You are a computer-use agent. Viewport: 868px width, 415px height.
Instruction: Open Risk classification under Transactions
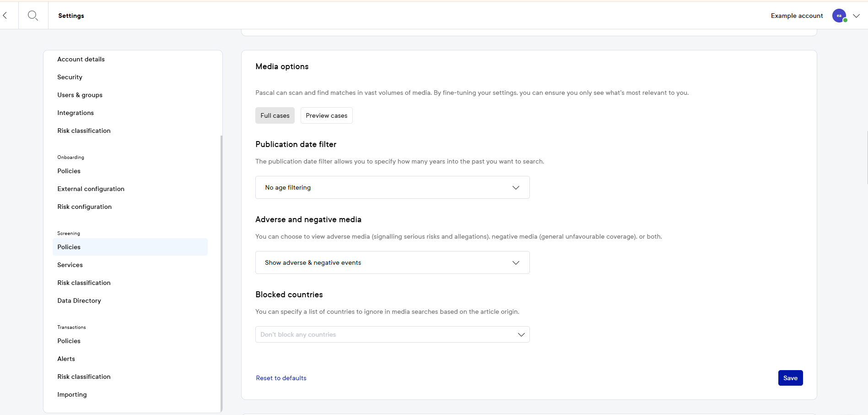tap(84, 377)
